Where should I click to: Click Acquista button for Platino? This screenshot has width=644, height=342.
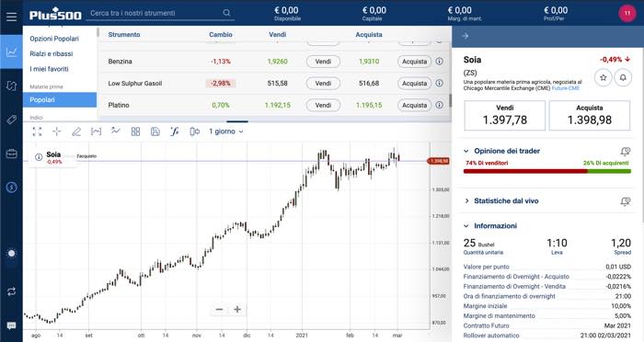(414, 105)
